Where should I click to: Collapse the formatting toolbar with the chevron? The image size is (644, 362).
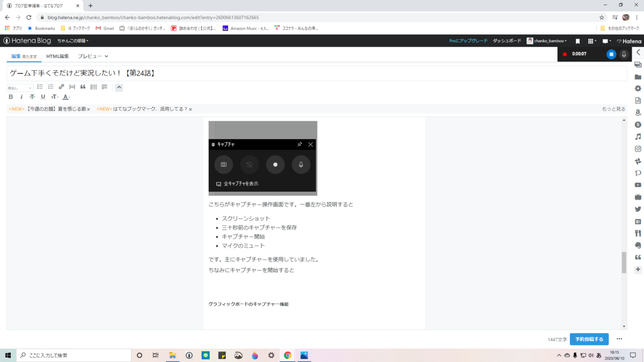tap(119, 87)
